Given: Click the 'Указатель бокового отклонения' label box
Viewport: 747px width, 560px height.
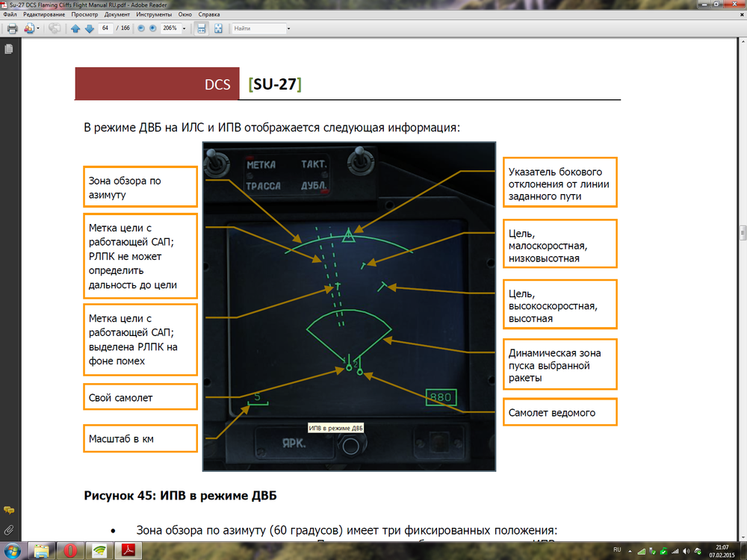Looking at the screenshot, I should pos(560,183).
